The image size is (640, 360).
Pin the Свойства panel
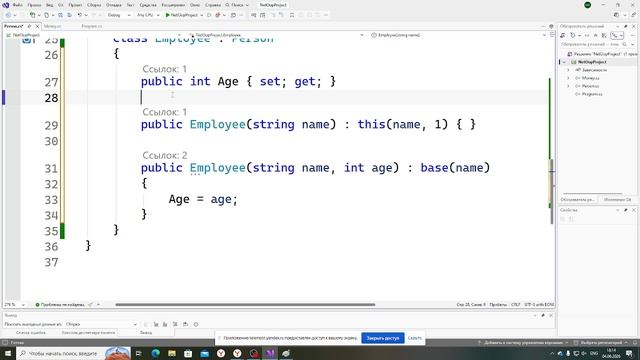pyautogui.click(x=626, y=210)
